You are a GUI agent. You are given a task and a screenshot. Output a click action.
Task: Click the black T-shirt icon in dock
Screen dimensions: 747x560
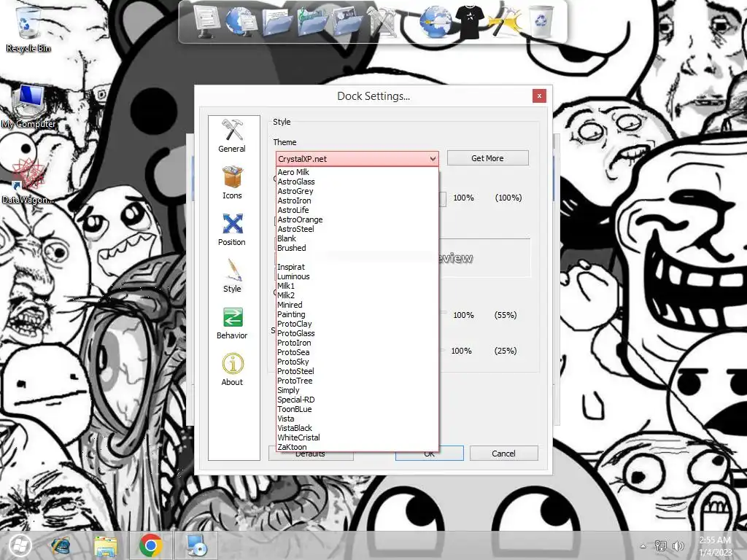pos(469,21)
